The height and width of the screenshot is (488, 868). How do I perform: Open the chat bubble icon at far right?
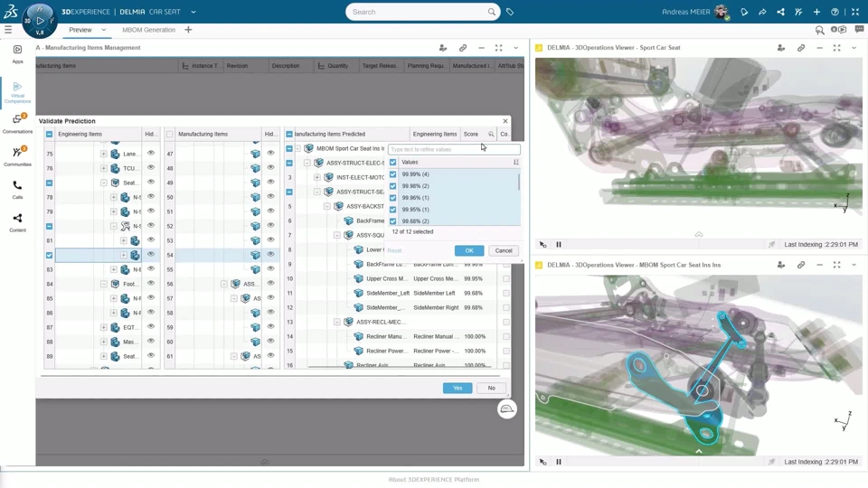(859, 29)
